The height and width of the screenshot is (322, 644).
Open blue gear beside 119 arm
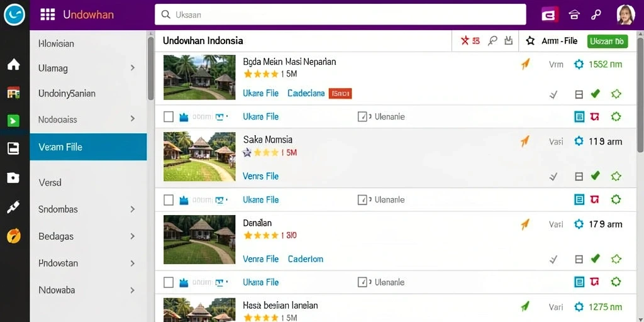point(579,142)
